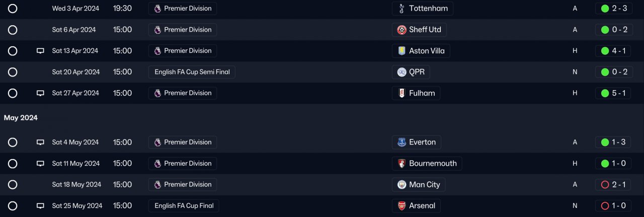Click the Sheff Utd club badge
Screen dimensions: 644x217
401,30
